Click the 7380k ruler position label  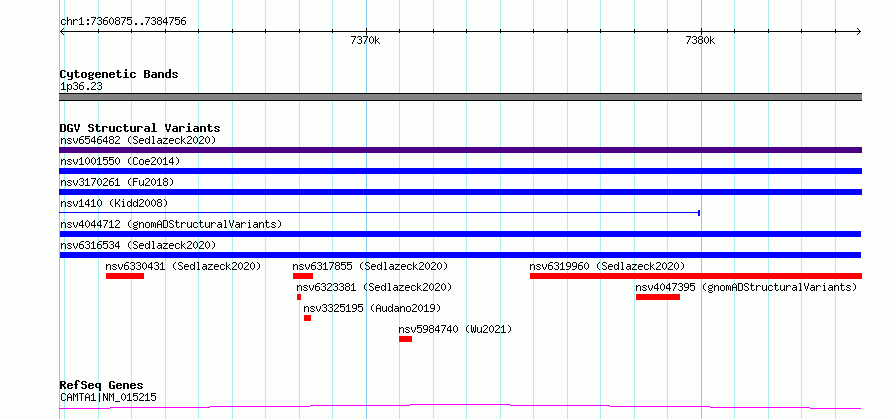[700, 40]
